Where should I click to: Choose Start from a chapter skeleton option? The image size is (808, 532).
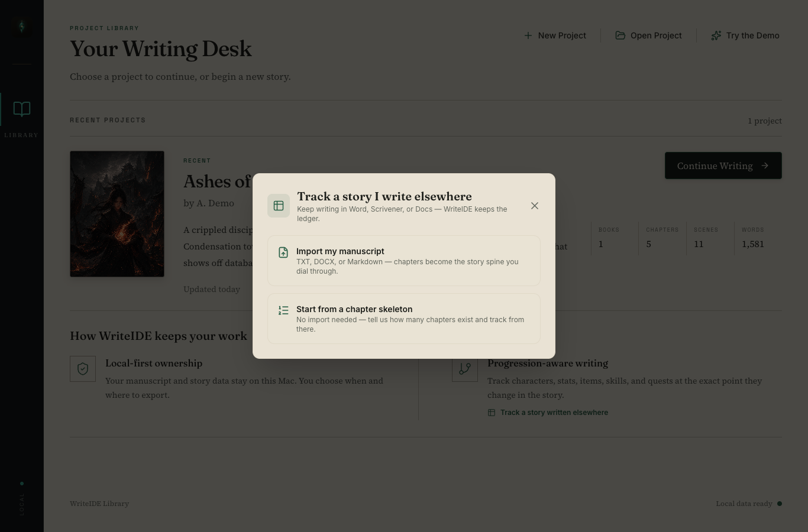pyautogui.click(x=404, y=319)
